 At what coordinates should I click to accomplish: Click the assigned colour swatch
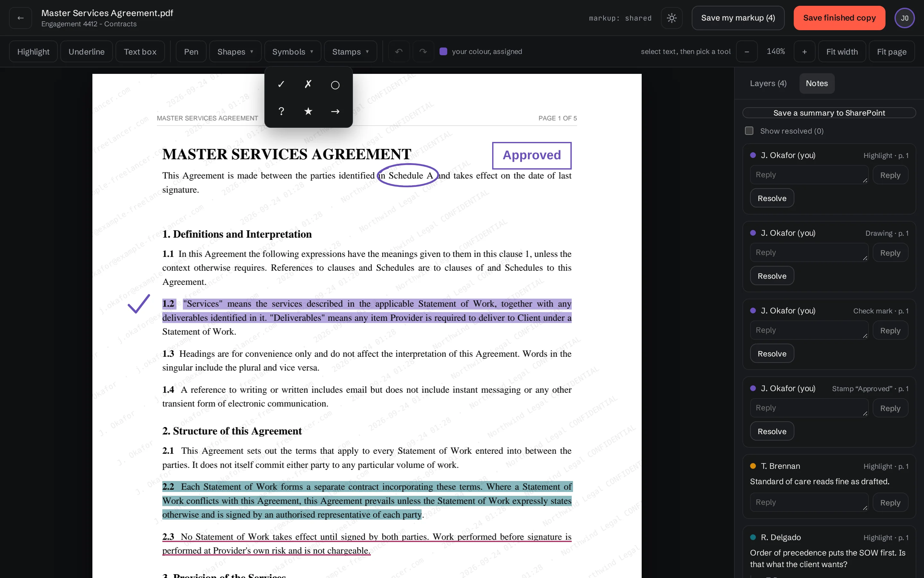[x=443, y=51]
